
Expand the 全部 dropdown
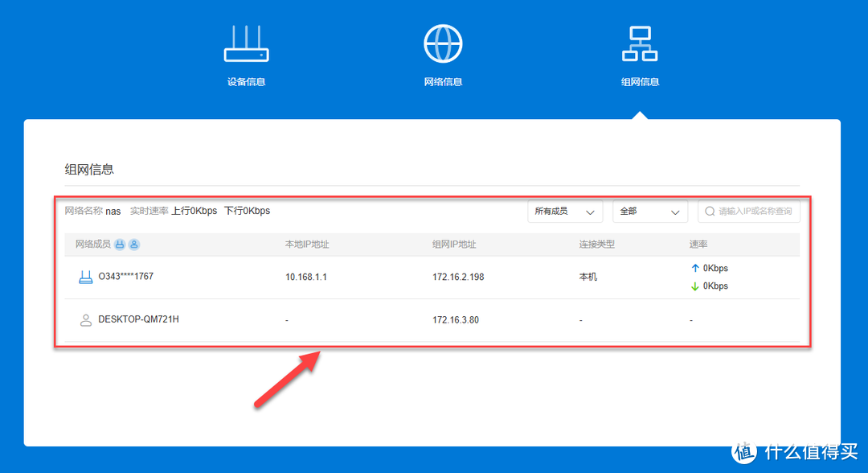650,212
